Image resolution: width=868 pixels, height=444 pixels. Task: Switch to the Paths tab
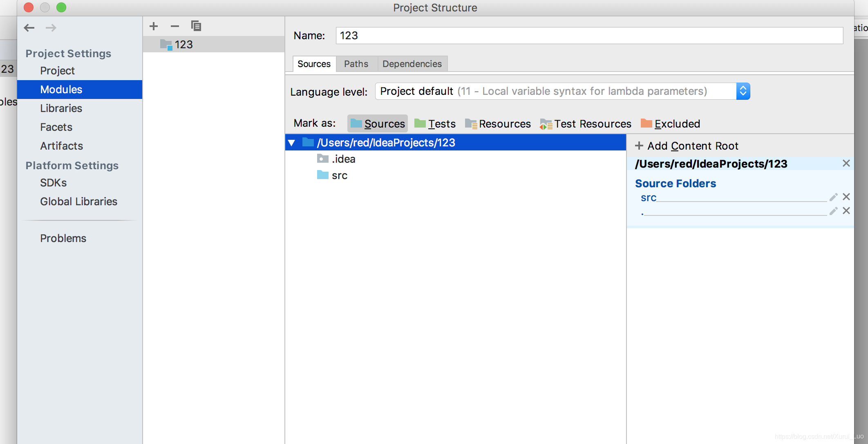356,64
